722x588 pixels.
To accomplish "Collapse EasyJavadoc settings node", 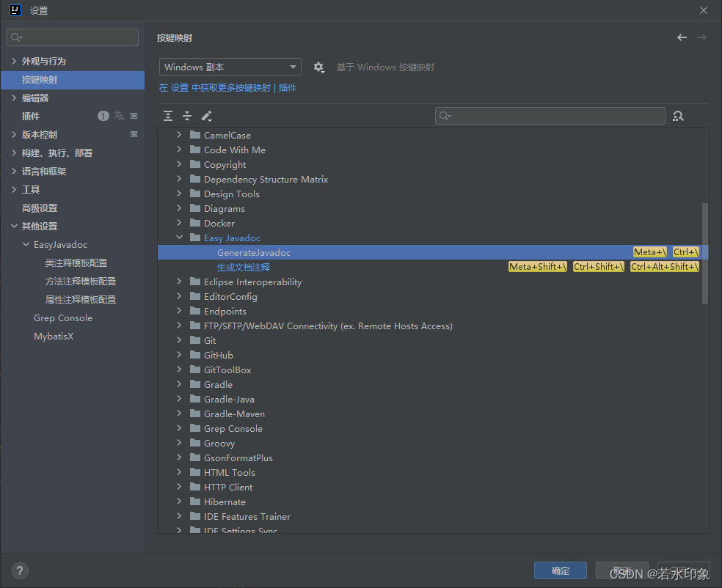I will pyautogui.click(x=26, y=244).
